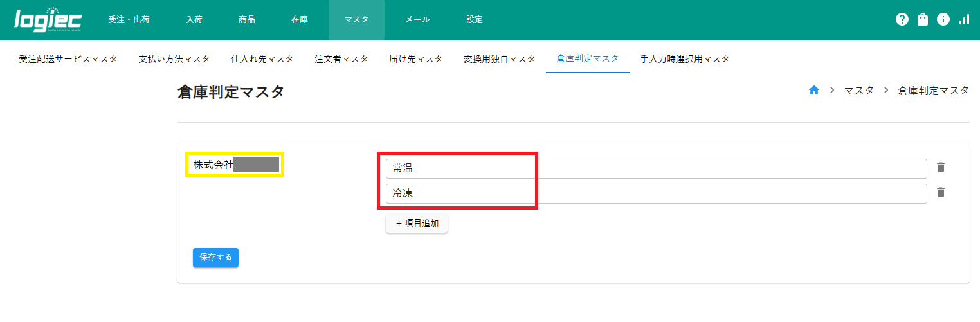Click the マスタ breadcrumb link

pyautogui.click(x=858, y=91)
